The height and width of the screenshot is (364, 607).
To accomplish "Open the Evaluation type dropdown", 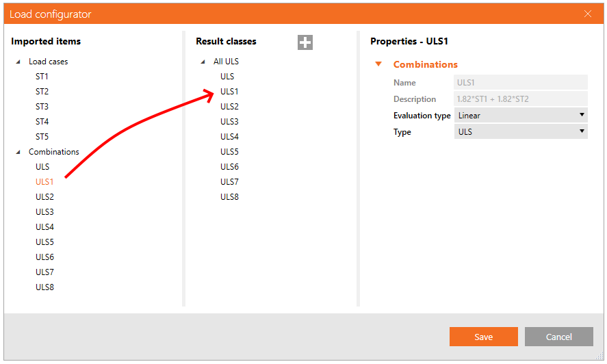I will coord(521,116).
